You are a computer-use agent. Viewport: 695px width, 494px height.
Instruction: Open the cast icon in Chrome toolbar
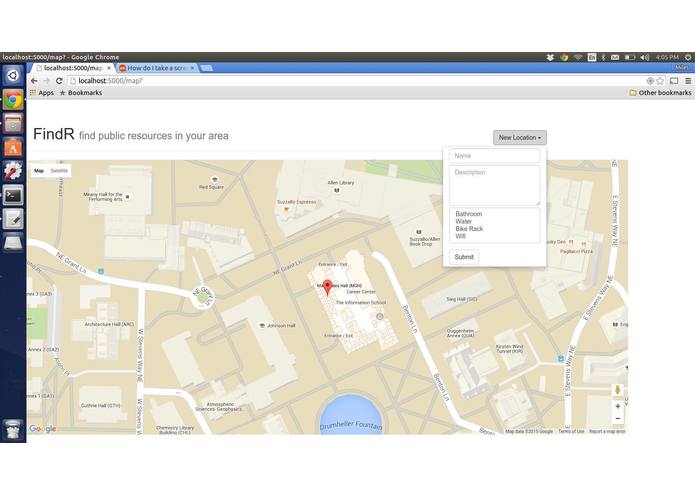click(x=674, y=81)
